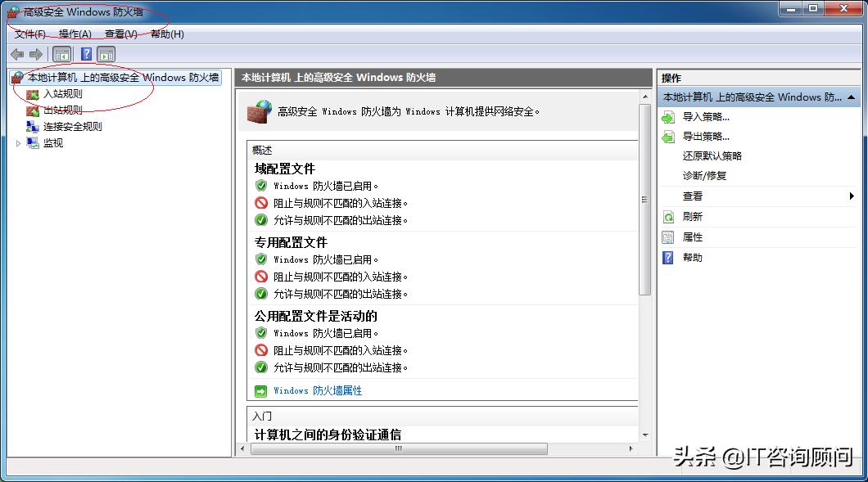Image resolution: width=868 pixels, height=482 pixels.
Task: Click the 属性 properties sheet icon
Action: click(668, 237)
